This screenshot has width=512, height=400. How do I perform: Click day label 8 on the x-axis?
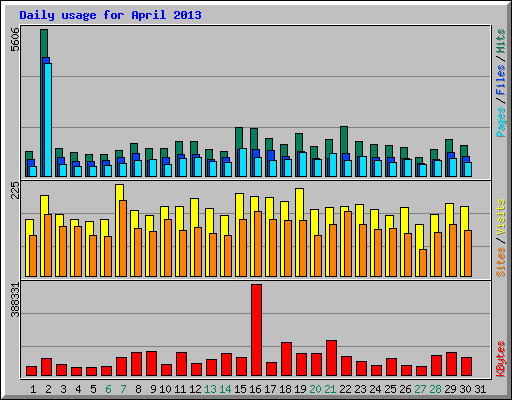pos(138,389)
